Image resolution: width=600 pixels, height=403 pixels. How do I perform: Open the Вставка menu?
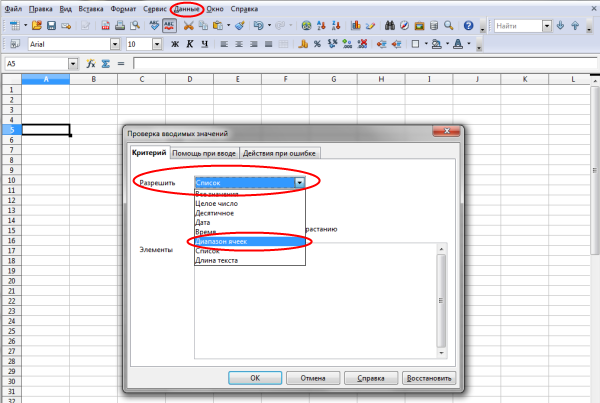[x=91, y=9]
